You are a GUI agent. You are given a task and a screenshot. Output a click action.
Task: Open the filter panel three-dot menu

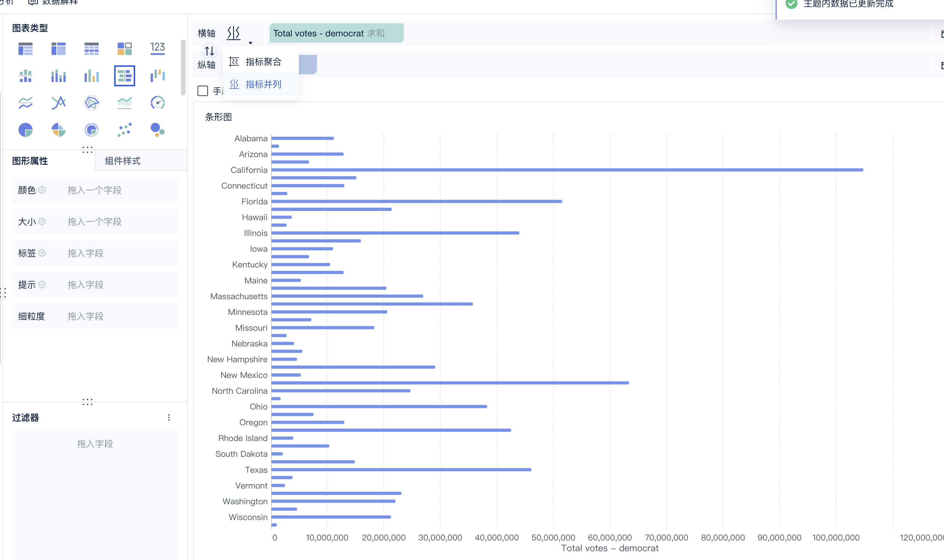[x=169, y=417]
